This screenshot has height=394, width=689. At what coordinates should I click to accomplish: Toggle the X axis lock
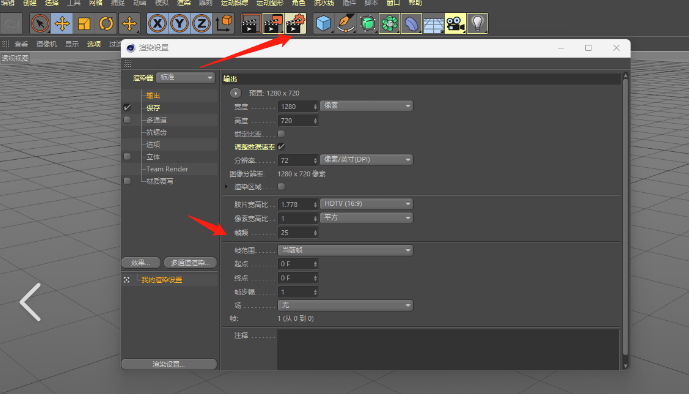click(x=157, y=23)
